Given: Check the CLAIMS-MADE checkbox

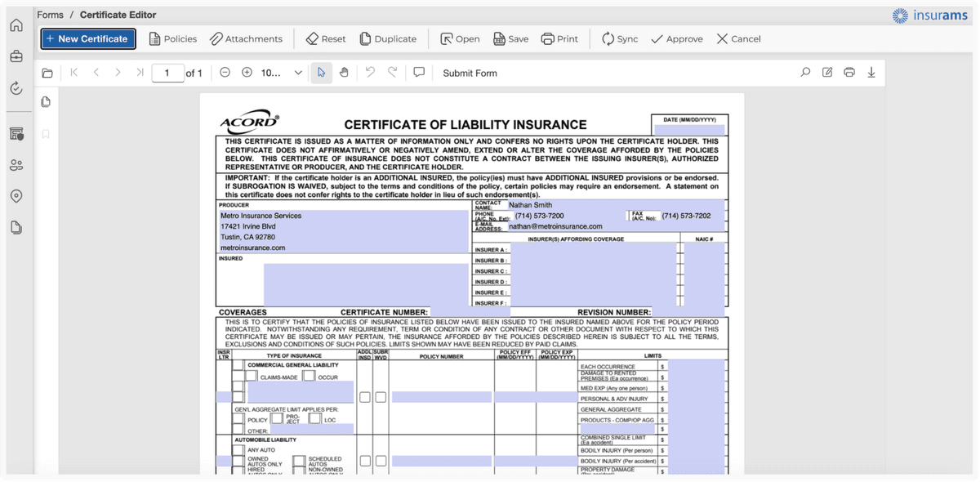Looking at the screenshot, I should point(252,376).
